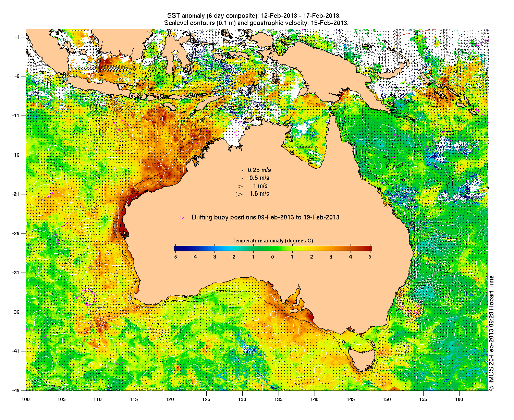
Task: Click the '-2' colorbar tick label
Action: (234, 256)
